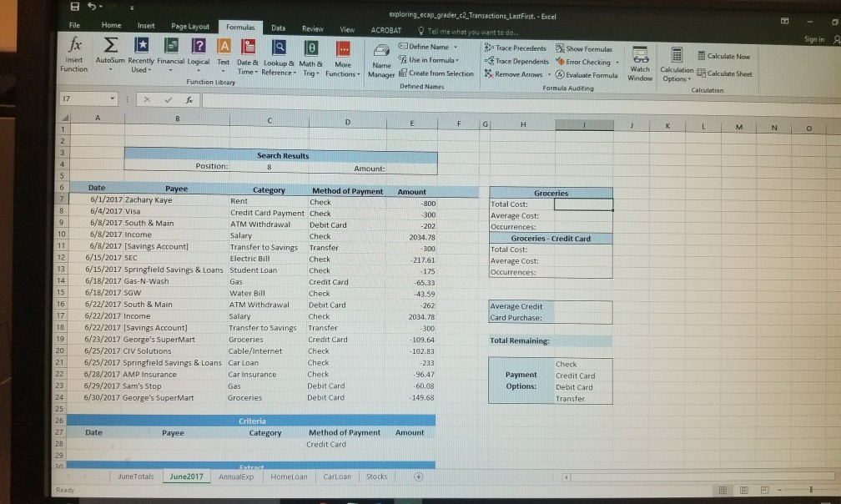The width and height of the screenshot is (841, 504).
Task: Click the Save icon in Quick Access Toolbar
Action: tap(75, 7)
